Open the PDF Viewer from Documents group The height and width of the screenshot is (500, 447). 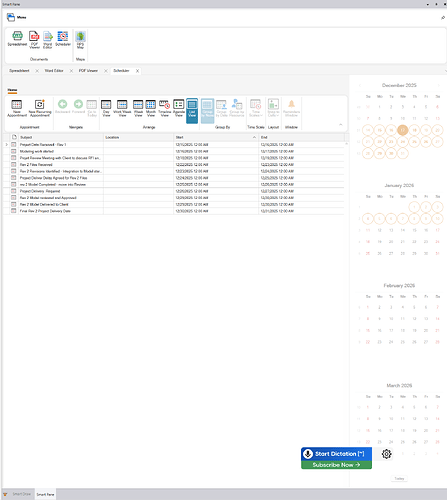tap(34, 40)
